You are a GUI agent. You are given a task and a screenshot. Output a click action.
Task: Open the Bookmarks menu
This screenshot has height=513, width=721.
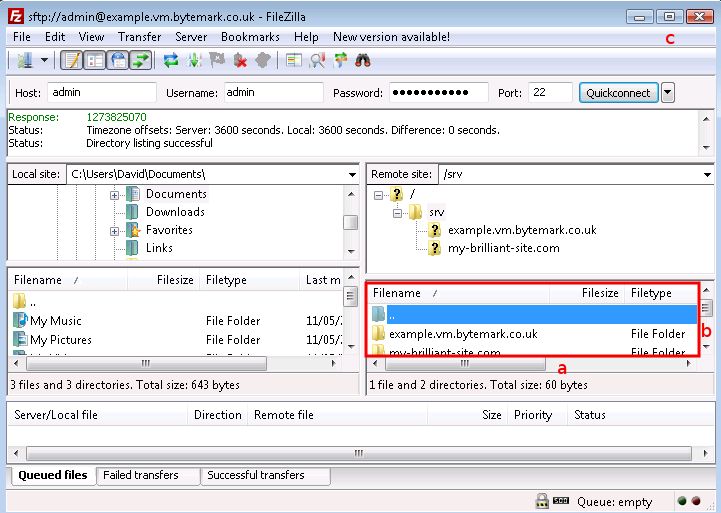(x=250, y=37)
